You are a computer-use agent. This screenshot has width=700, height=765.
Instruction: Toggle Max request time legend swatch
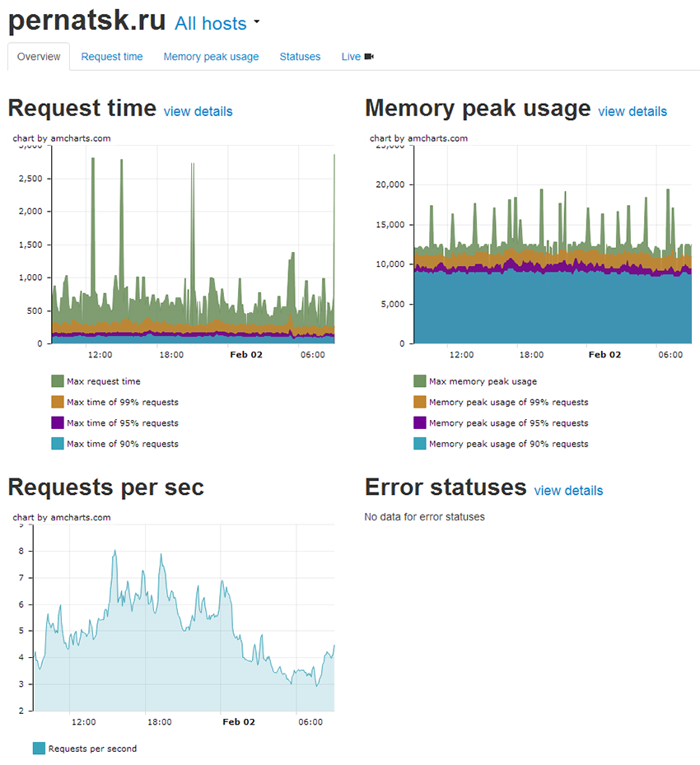(x=58, y=381)
